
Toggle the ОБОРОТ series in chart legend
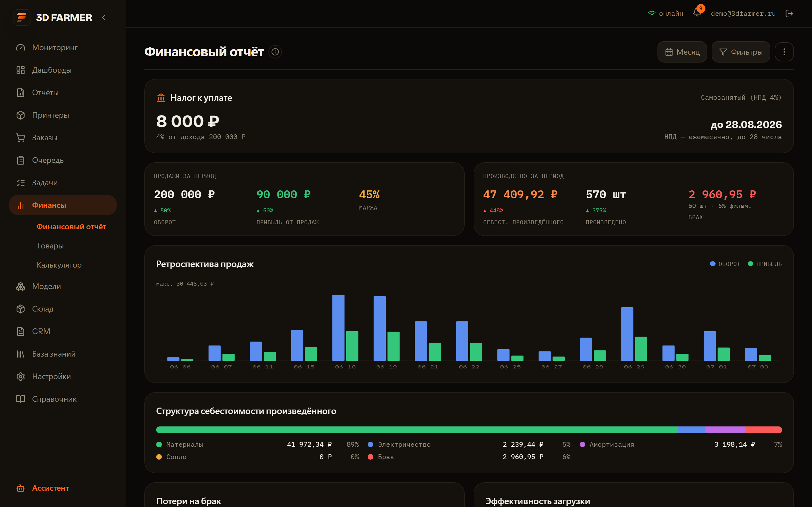click(725, 264)
